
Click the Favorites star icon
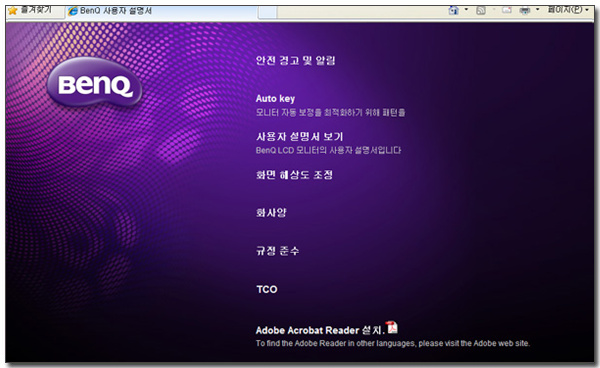click(13, 10)
